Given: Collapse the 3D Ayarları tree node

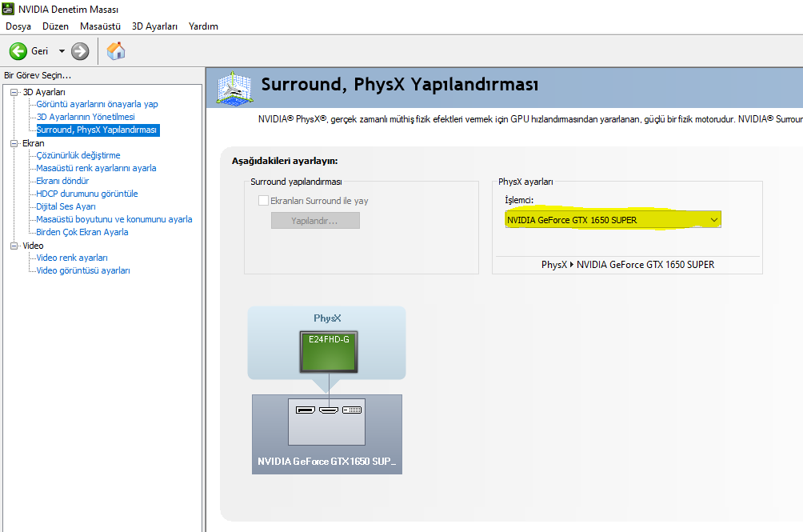Looking at the screenshot, I should 14,92.
